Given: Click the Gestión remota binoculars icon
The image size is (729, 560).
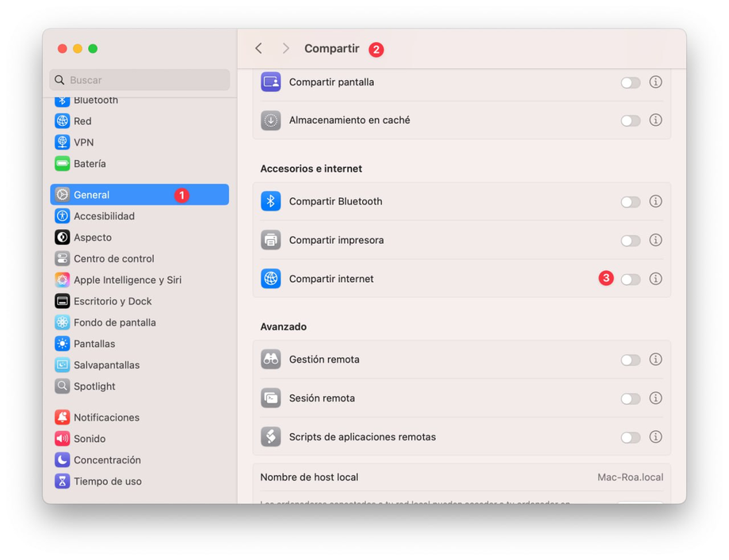Looking at the screenshot, I should [x=271, y=360].
